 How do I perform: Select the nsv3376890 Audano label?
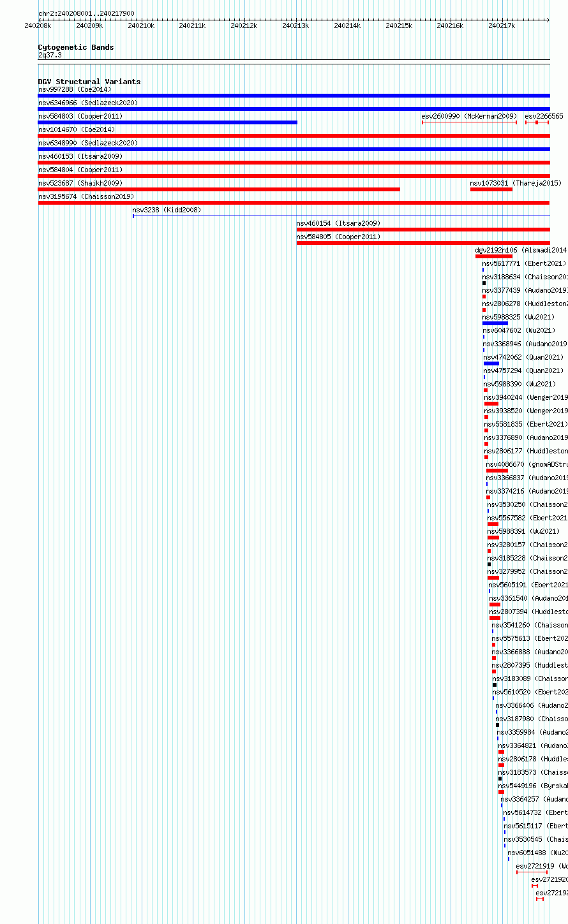[x=526, y=437]
